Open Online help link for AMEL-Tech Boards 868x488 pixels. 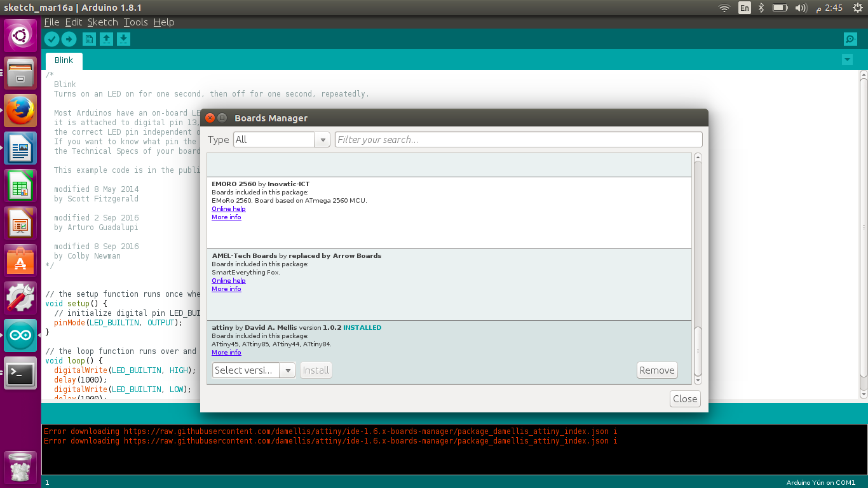pyautogui.click(x=229, y=281)
